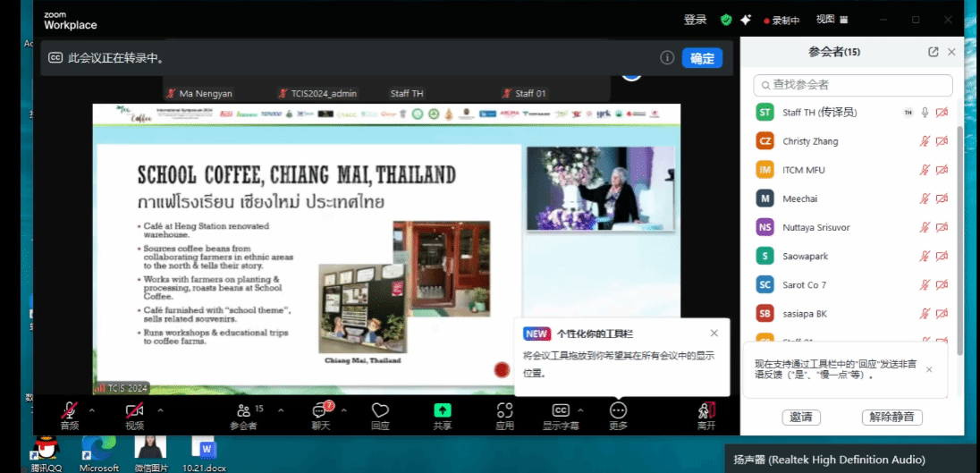The width and height of the screenshot is (980, 473).
Task: Toggle 显示字幕 closed captions
Action: pyautogui.click(x=561, y=410)
